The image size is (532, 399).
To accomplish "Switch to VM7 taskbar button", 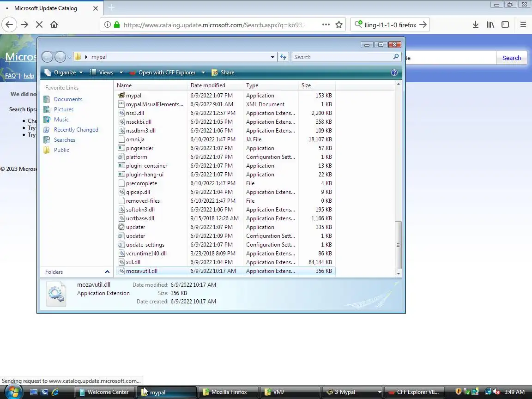I will pyautogui.click(x=290, y=392).
